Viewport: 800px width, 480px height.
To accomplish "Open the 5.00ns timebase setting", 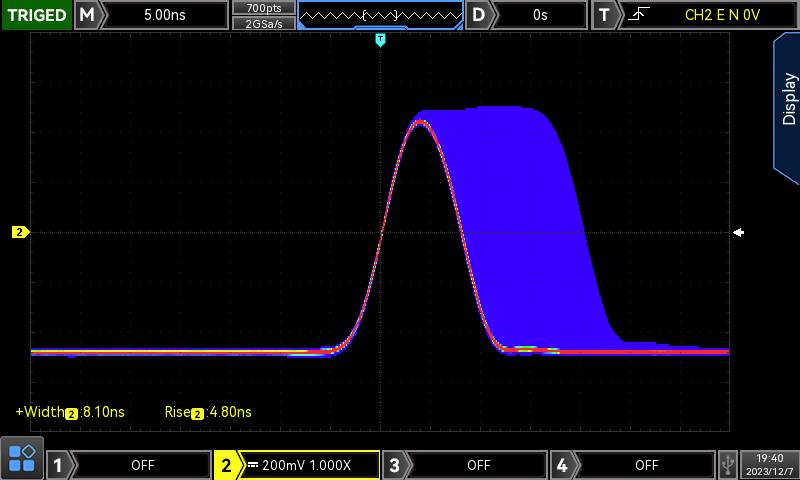I will pyautogui.click(x=165, y=15).
